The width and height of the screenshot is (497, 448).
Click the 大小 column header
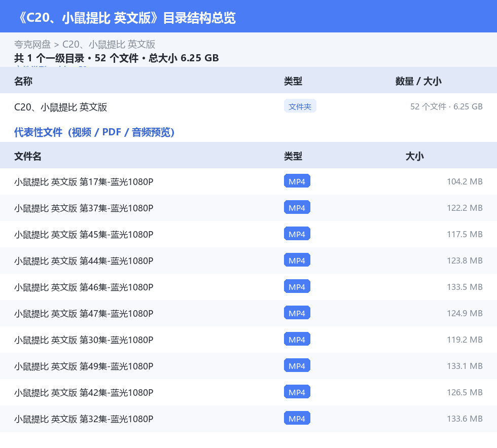coord(415,156)
